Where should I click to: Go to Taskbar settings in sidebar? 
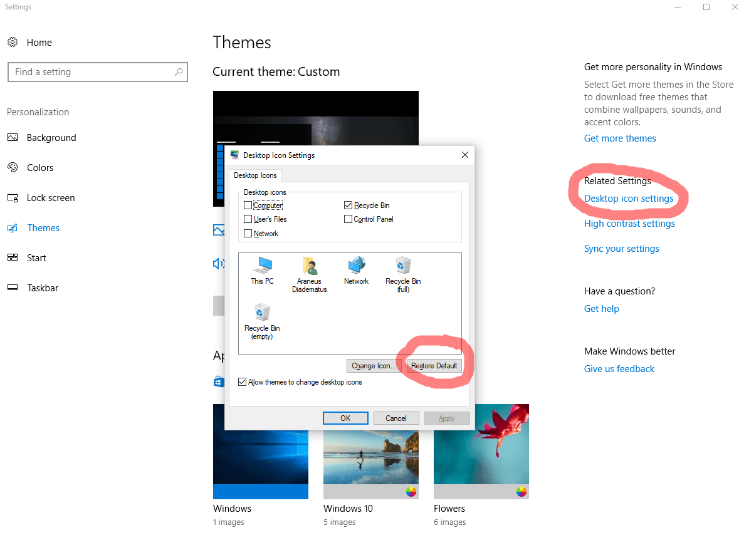pos(43,288)
